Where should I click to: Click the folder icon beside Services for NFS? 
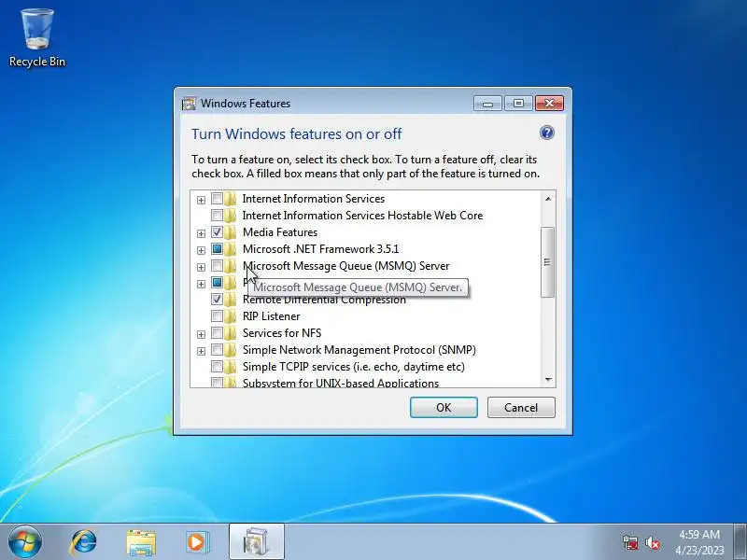(231, 333)
